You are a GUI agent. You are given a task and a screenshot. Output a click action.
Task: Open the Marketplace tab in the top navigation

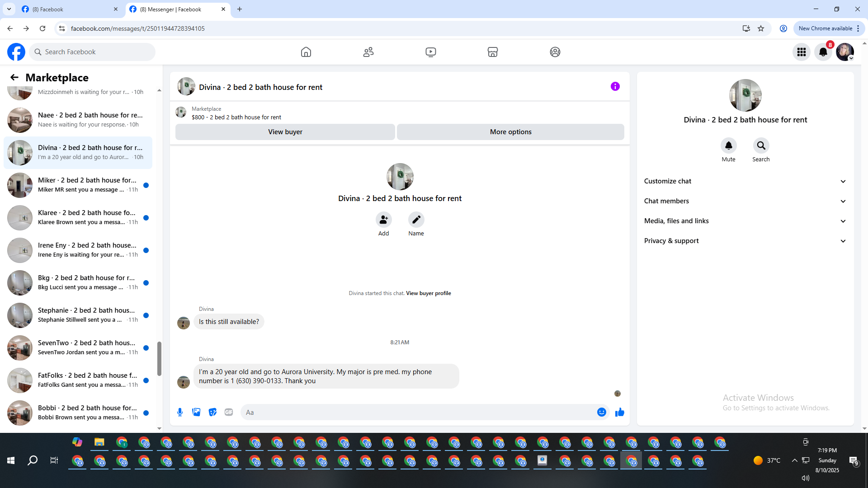click(492, 52)
